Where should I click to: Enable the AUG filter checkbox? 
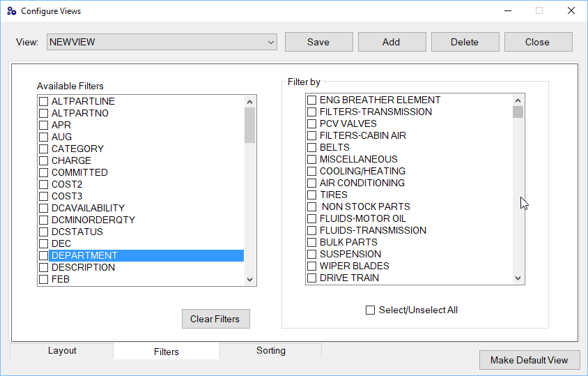pos(43,137)
